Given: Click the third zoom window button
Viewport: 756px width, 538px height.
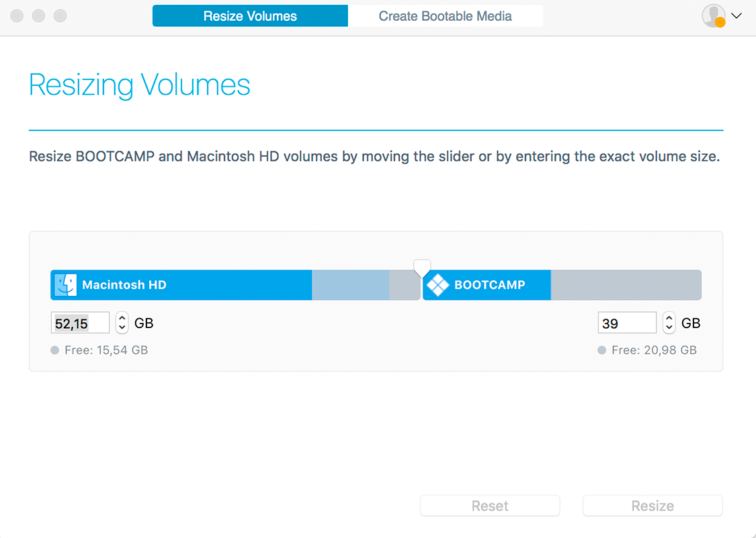Looking at the screenshot, I should [x=60, y=16].
